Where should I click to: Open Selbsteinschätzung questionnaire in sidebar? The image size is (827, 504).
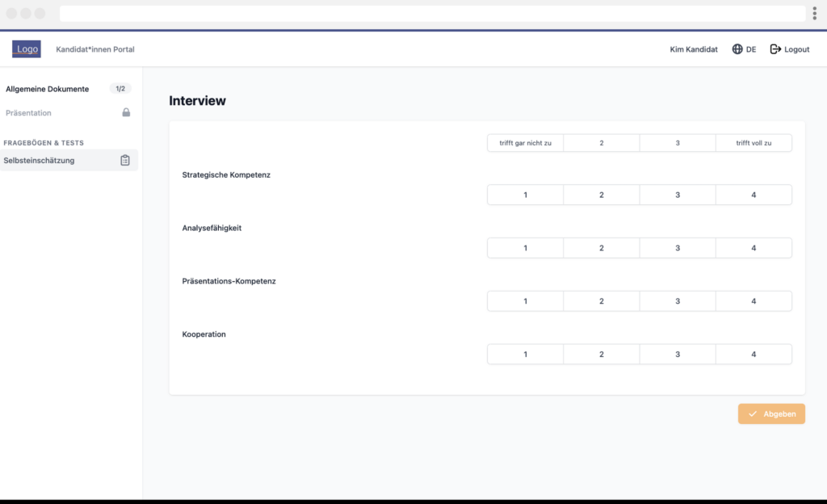click(x=40, y=161)
